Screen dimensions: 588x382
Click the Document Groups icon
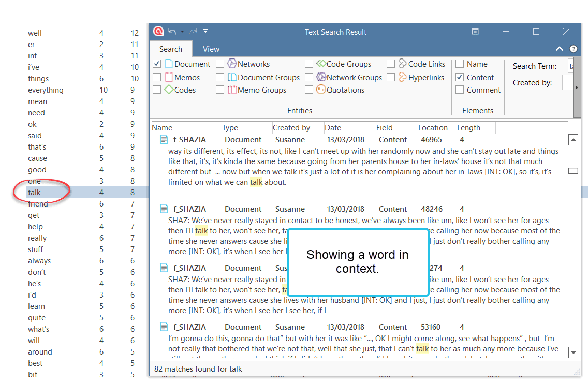[x=232, y=77]
